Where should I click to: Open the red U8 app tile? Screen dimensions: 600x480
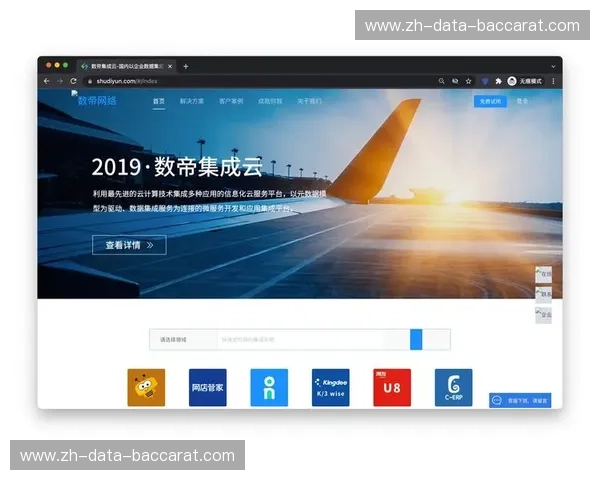pos(392,387)
